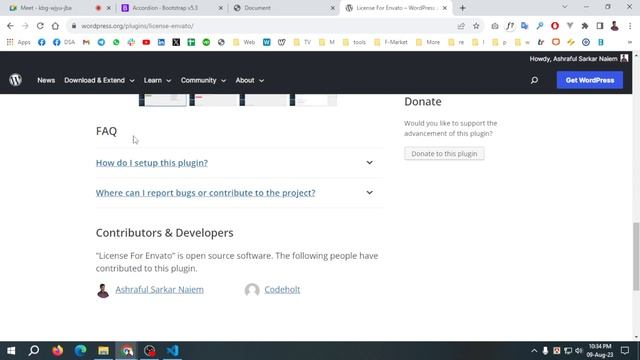Open the first plugin screenshot thumbnail

coord(163,100)
